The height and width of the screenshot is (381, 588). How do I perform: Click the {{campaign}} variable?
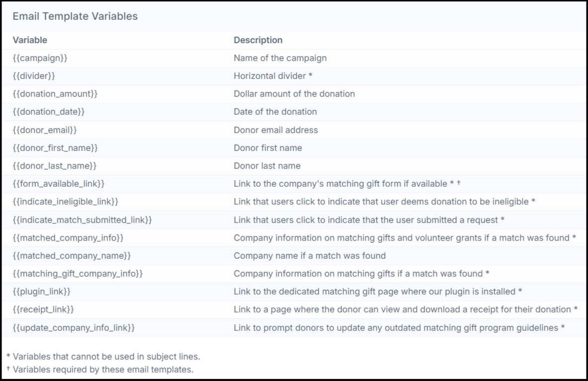(40, 58)
